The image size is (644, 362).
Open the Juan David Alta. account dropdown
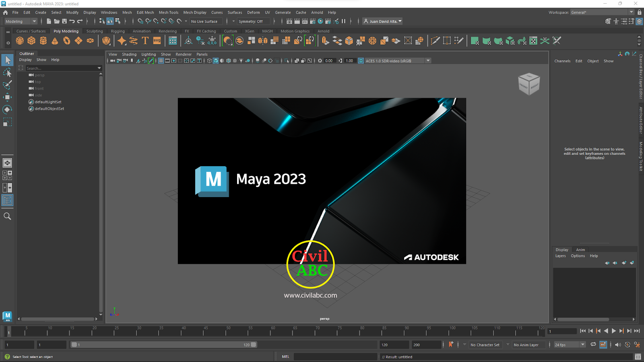(383, 21)
